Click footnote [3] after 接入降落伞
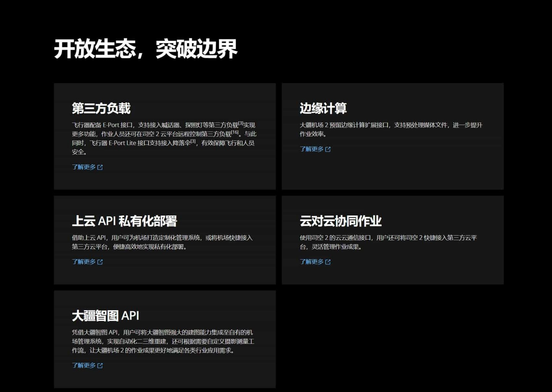This screenshot has height=392, width=552. pyautogui.click(x=193, y=141)
